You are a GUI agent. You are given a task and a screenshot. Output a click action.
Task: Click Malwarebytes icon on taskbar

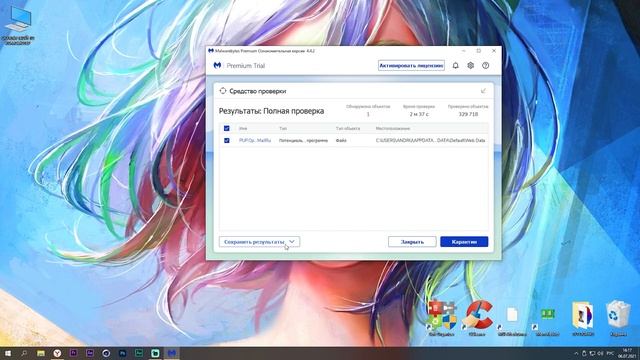pyautogui.click(x=172, y=353)
